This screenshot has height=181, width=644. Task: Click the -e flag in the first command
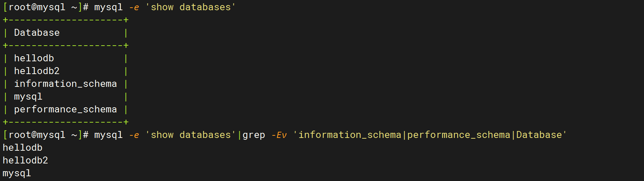[134, 7]
